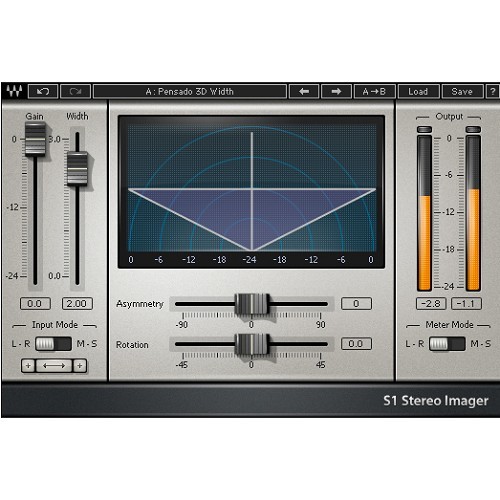The height and width of the screenshot is (500, 500).
Task: Reset the left output clip indicator
Action: pyautogui.click(x=425, y=129)
